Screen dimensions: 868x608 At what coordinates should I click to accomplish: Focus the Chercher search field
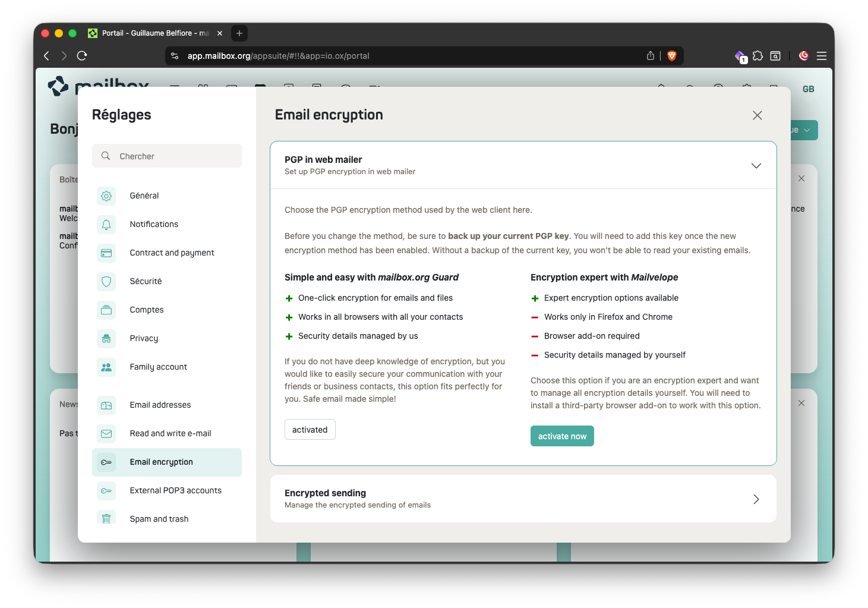172,156
